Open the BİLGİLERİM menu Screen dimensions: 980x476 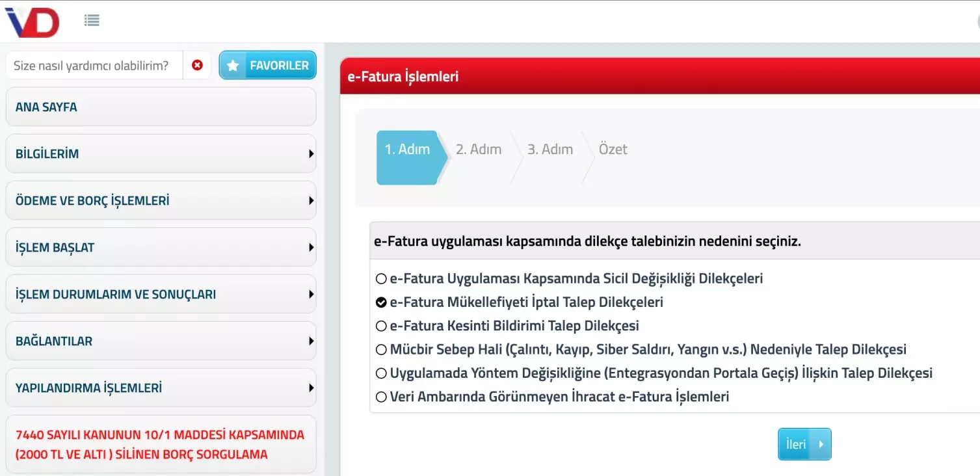pyautogui.click(x=161, y=153)
